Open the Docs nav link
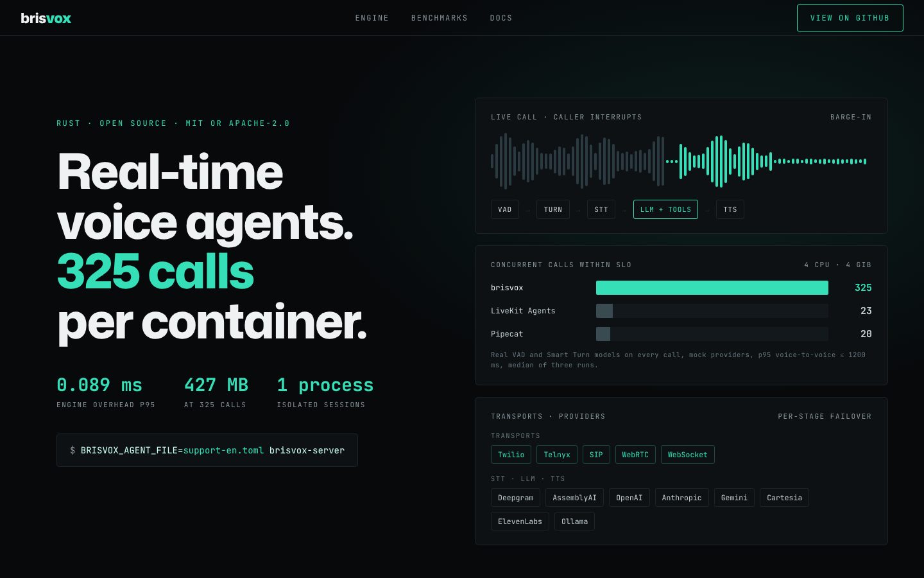 [x=501, y=18]
